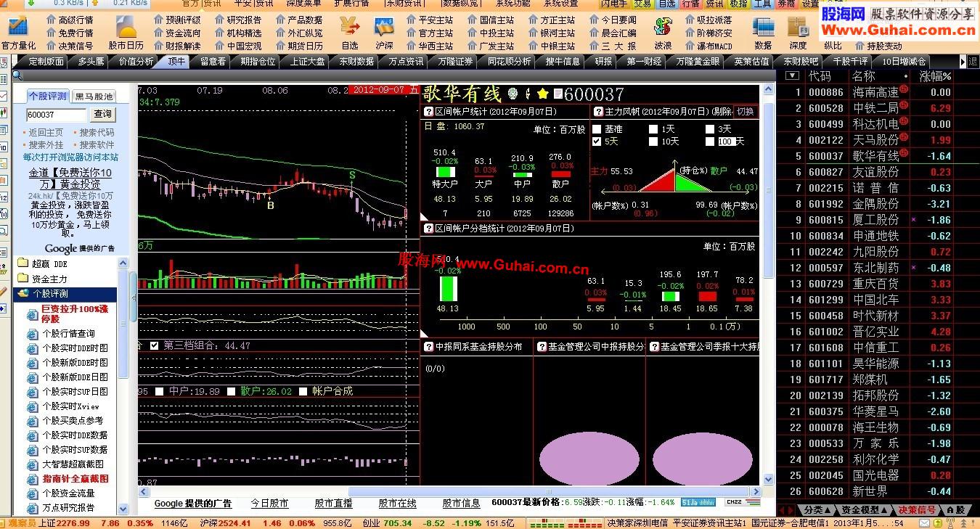
Task: Click right arrow to show more tabs
Action: pyautogui.click(x=963, y=62)
